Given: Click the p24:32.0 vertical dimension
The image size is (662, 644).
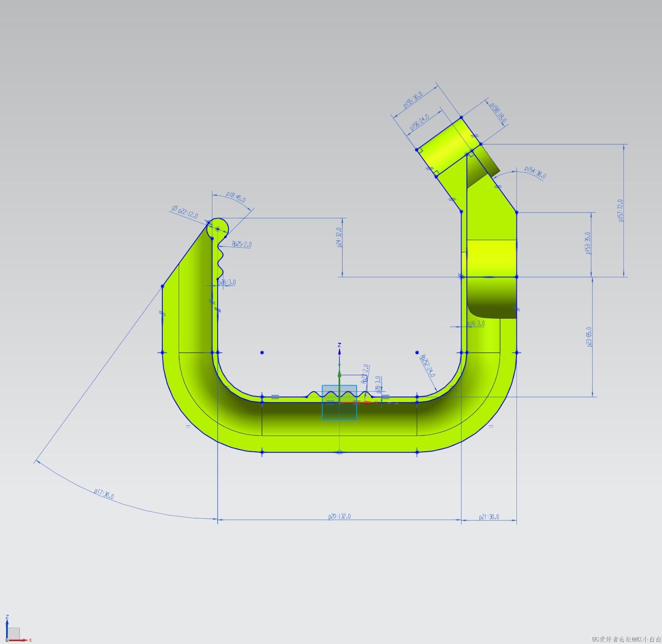Looking at the screenshot, I should [339, 237].
